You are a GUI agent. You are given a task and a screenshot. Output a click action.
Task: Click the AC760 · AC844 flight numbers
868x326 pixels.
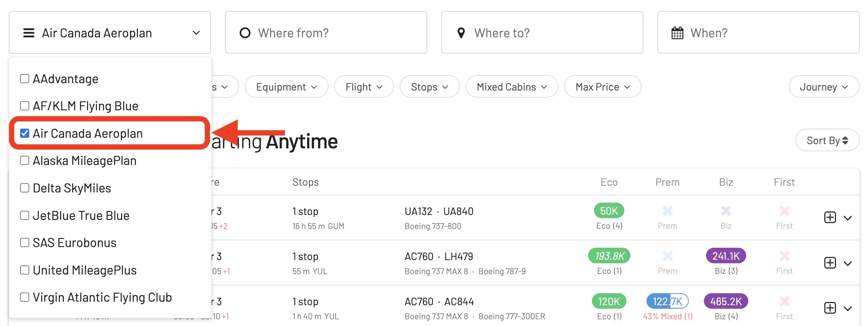(439, 301)
